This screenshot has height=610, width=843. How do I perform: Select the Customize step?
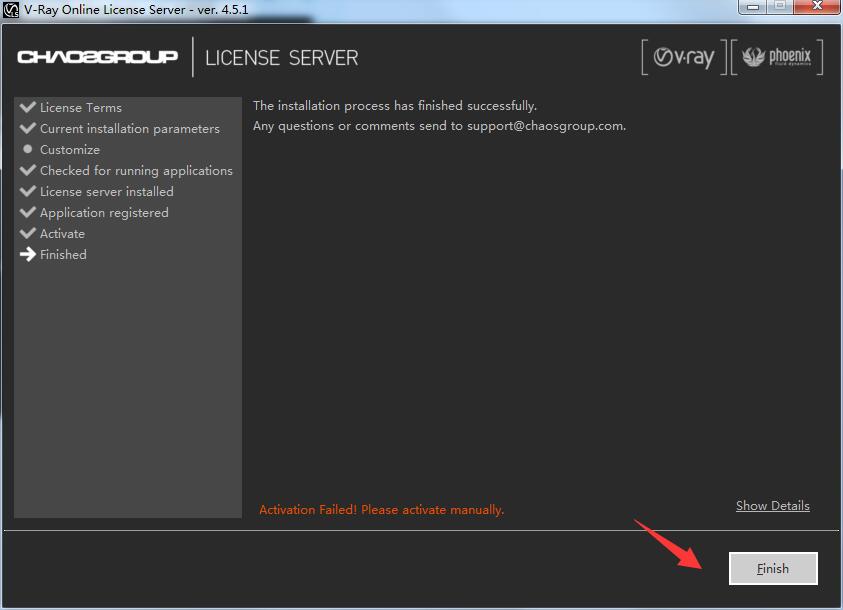click(x=70, y=149)
